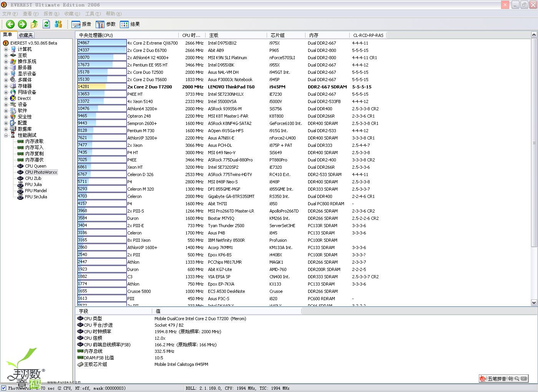Select the 安全性 shield icon

tap(13, 117)
